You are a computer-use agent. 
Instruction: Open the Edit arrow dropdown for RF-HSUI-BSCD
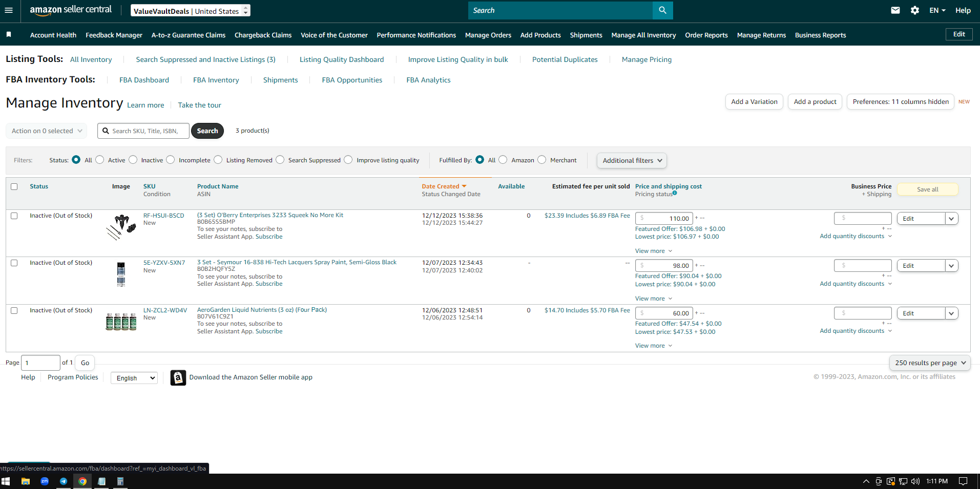(x=951, y=219)
